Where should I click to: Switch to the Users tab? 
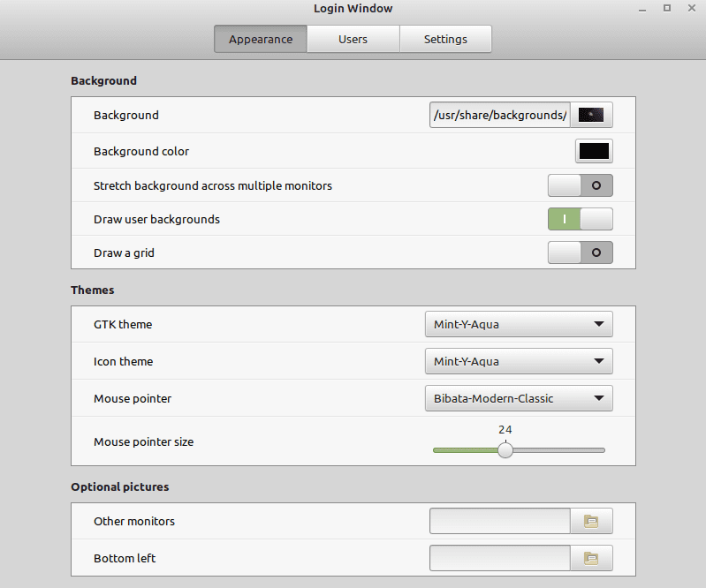(x=353, y=39)
